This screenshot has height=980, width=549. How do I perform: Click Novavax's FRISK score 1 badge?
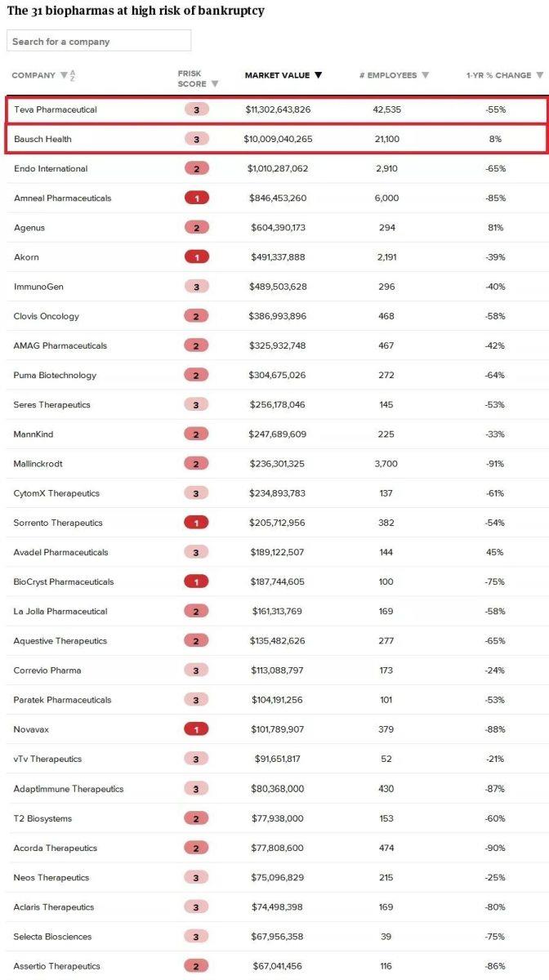pyautogui.click(x=196, y=729)
